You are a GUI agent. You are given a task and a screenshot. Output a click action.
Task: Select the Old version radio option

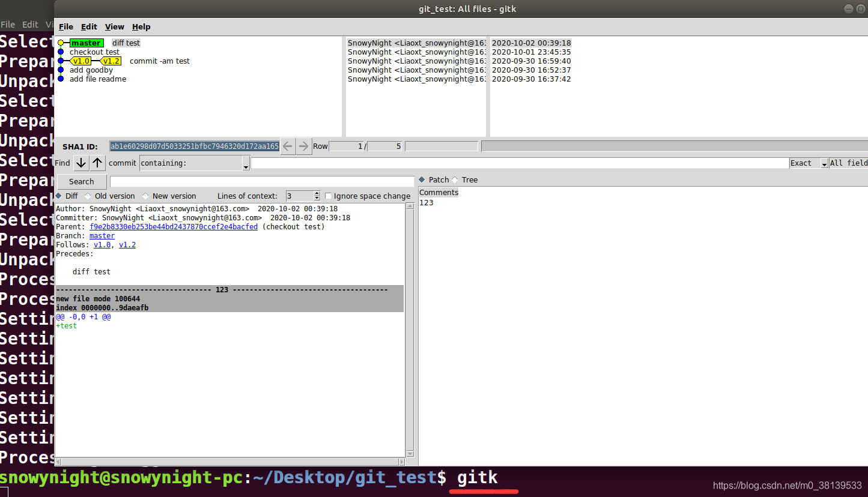[x=109, y=196]
